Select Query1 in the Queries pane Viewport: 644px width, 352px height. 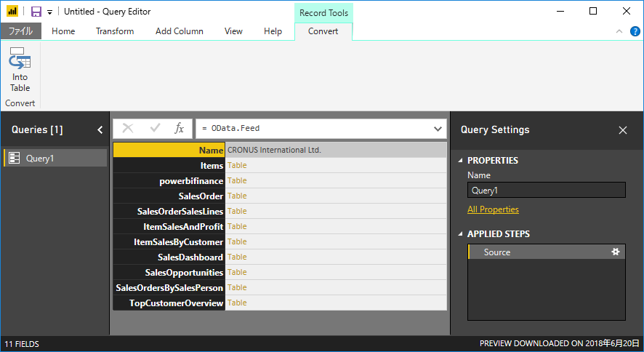55,158
